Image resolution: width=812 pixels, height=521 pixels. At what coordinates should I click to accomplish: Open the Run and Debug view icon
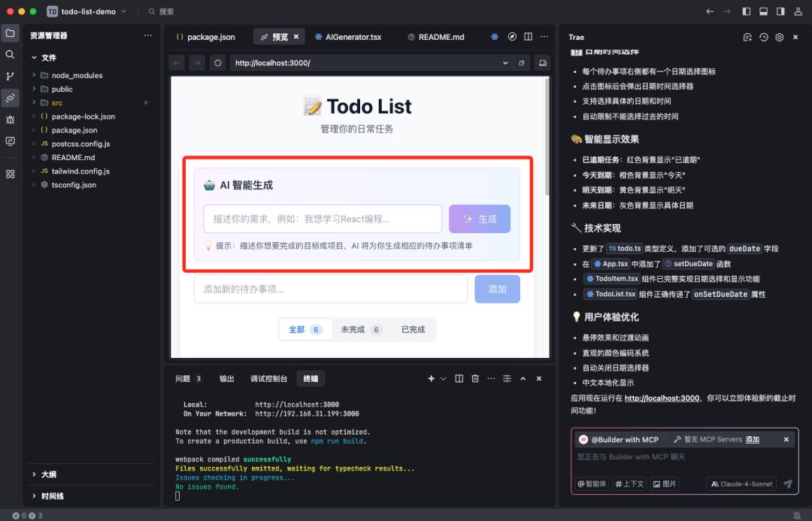click(x=10, y=120)
